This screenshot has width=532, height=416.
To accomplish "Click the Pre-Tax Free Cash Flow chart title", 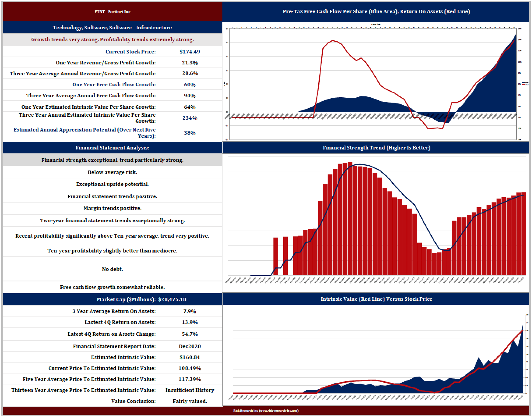I will (376, 11).
